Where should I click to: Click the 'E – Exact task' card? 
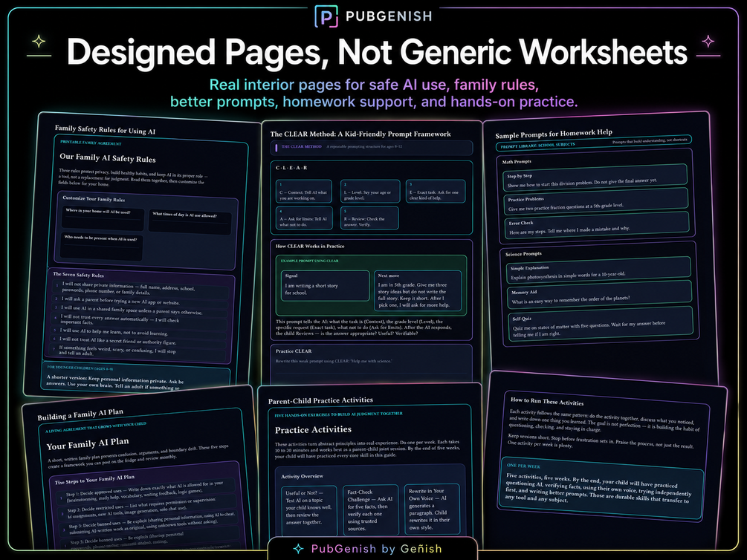click(436, 191)
